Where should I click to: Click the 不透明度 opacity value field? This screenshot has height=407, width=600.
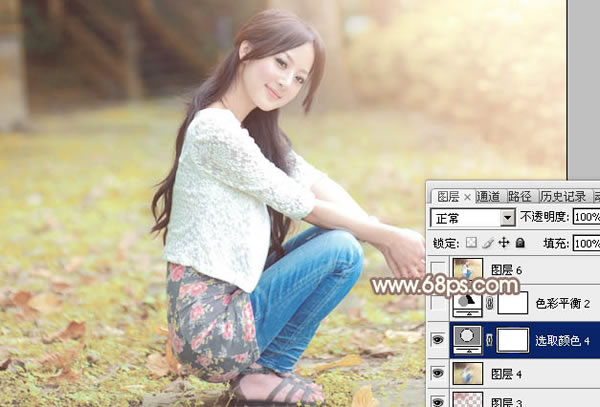587,217
